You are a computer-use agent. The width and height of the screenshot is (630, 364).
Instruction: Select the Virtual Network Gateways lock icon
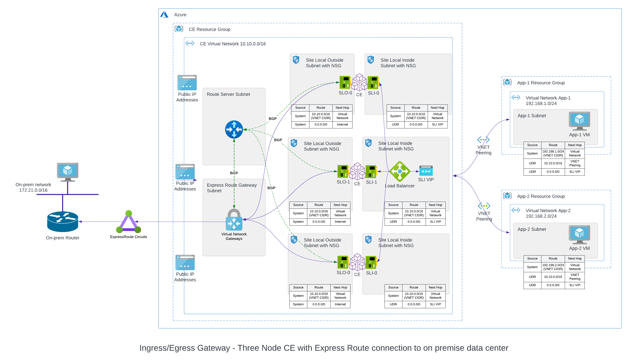[x=234, y=224]
